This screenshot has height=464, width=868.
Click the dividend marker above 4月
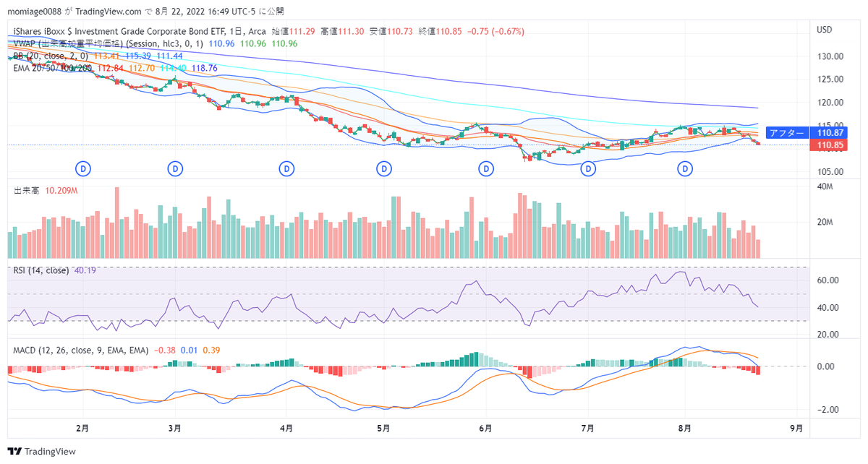tap(287, 168)
